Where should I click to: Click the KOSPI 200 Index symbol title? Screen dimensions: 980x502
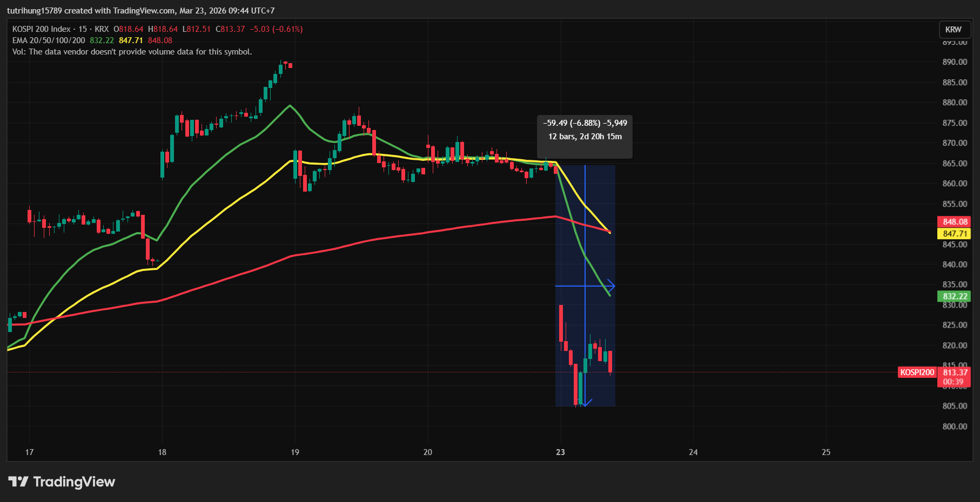[42, 29]
